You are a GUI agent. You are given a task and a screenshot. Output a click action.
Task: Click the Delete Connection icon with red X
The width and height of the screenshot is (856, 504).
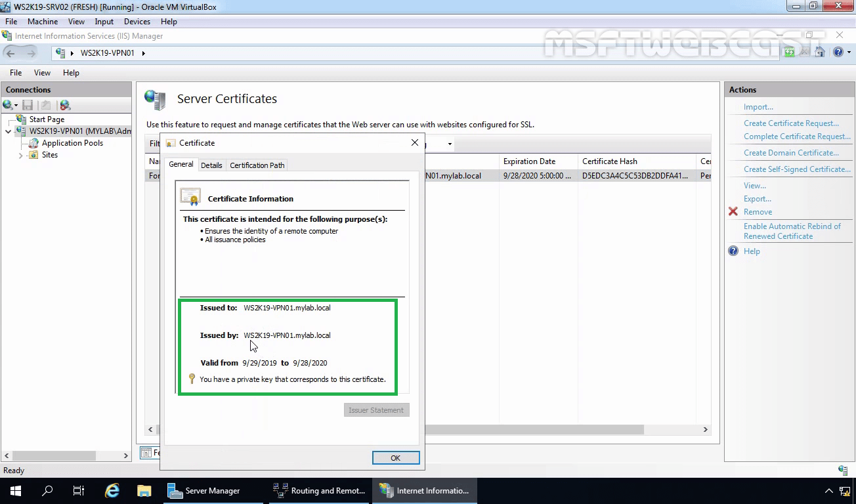[x=64, y=105]
